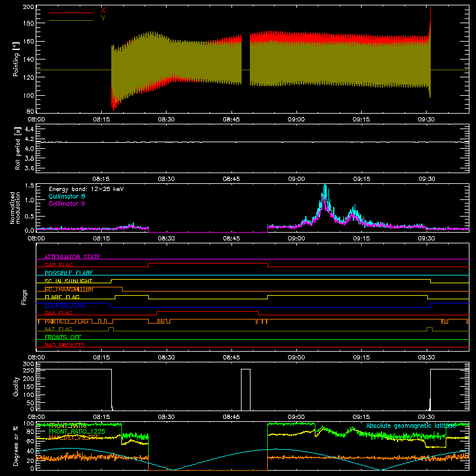The image size is (476, 476).
Task: Click '08:15' time tick below Pointing plot
Action: pos(101,120)
